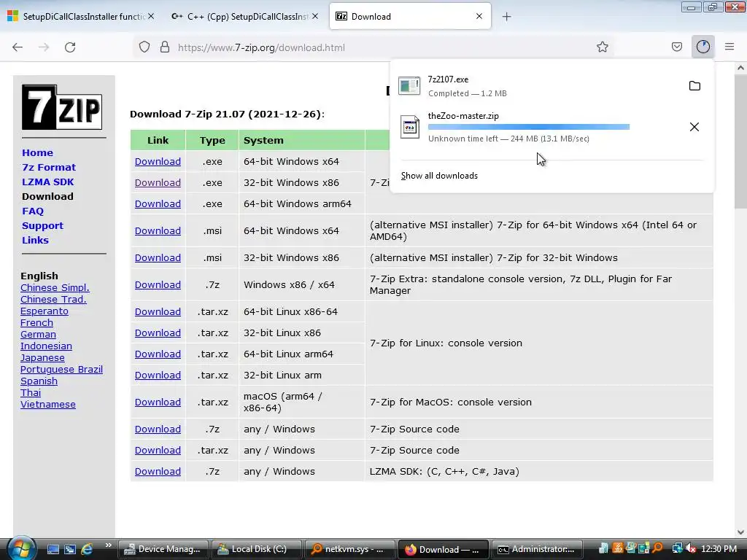Click Show all downloads
747x560 pixels.
tap(439, 176)
